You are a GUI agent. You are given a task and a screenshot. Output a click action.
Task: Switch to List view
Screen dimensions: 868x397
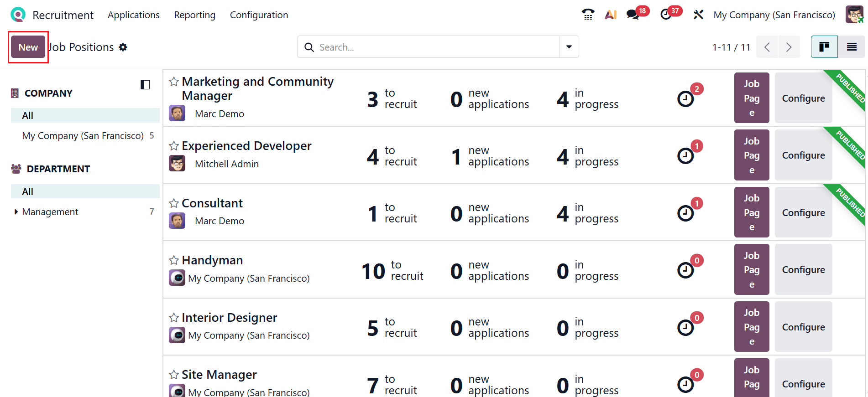(x=852, y=47)
